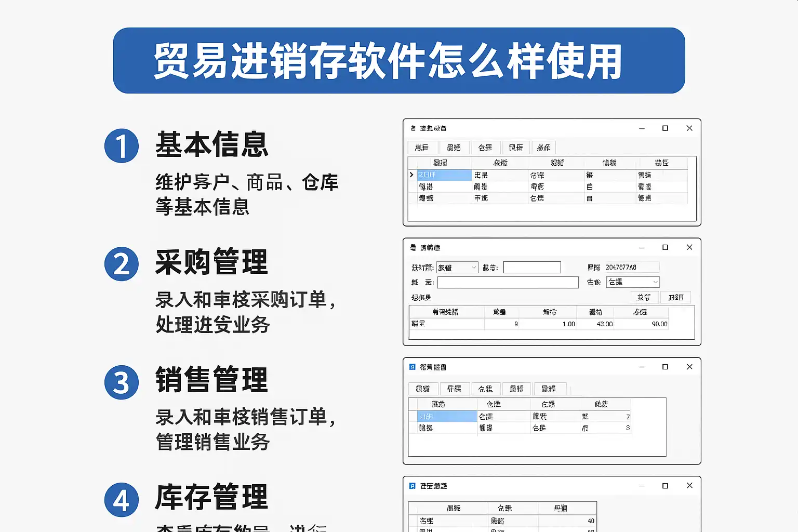Minimize the window beside 库存管理
The width and height of the screenshot is (798, 532).
[x=642, y=486]
